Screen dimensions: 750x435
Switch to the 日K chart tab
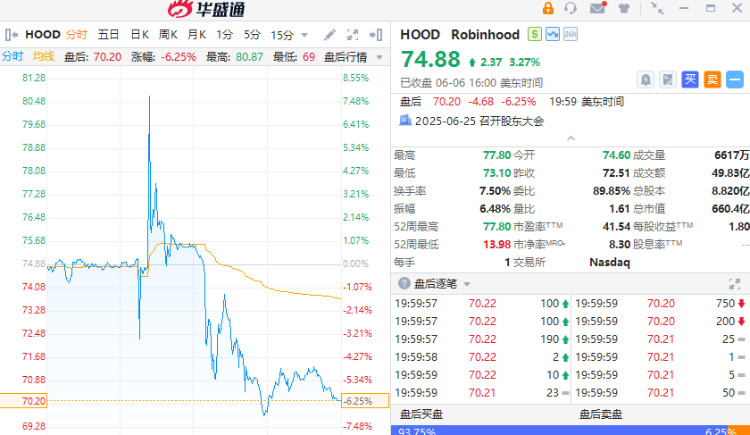pyautogui.click(x=139, y=34)
